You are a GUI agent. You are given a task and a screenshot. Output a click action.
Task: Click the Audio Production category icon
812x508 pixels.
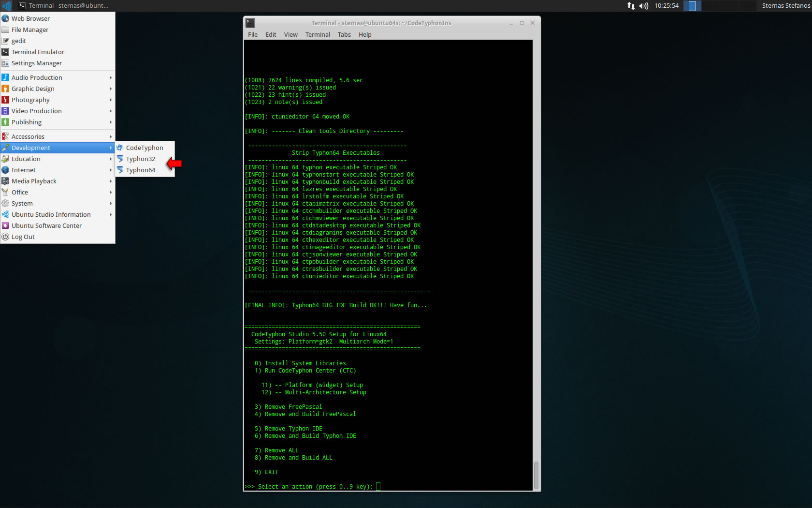[x=5, y=77]
